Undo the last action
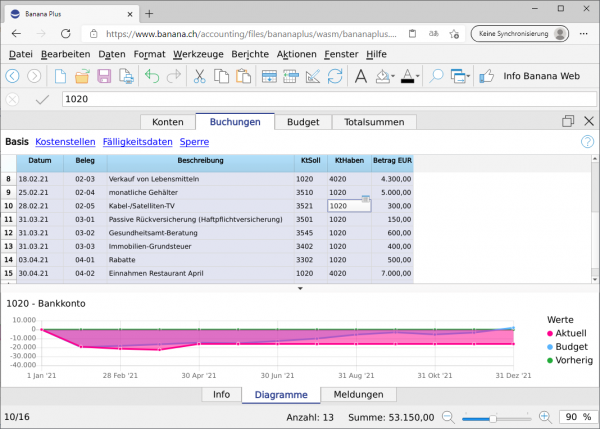Viewport: 600px width, 429px height. tap(152, 76)
